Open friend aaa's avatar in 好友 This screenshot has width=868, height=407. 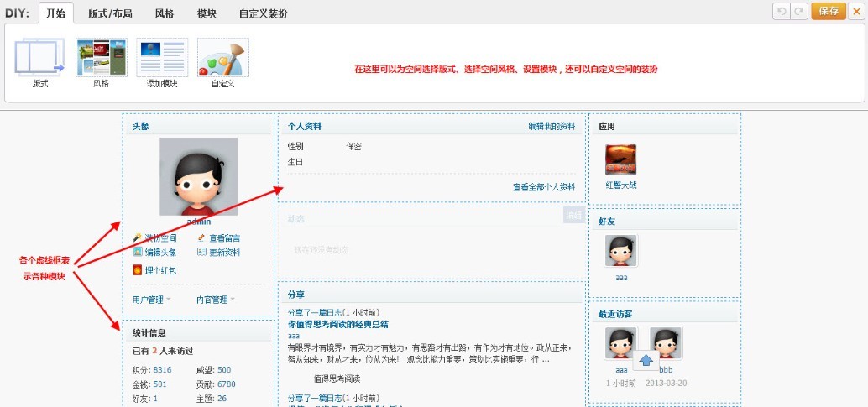click(x=621, y=251)
